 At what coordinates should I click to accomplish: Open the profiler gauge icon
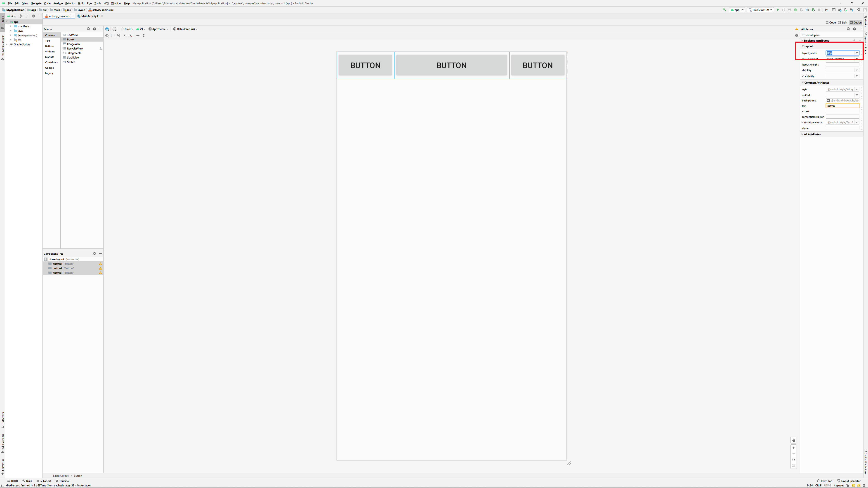(x=807, y=10)
